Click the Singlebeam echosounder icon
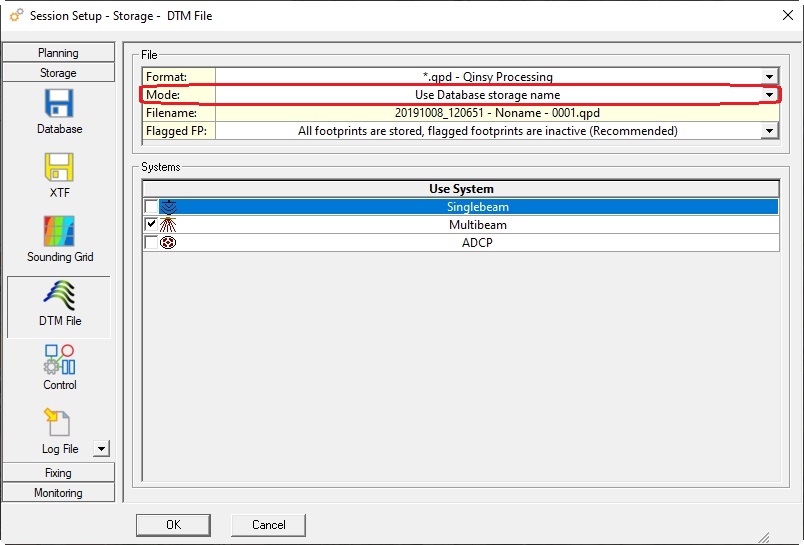Image resolution: width=804 pixels, height=545 pixels. 168,207
